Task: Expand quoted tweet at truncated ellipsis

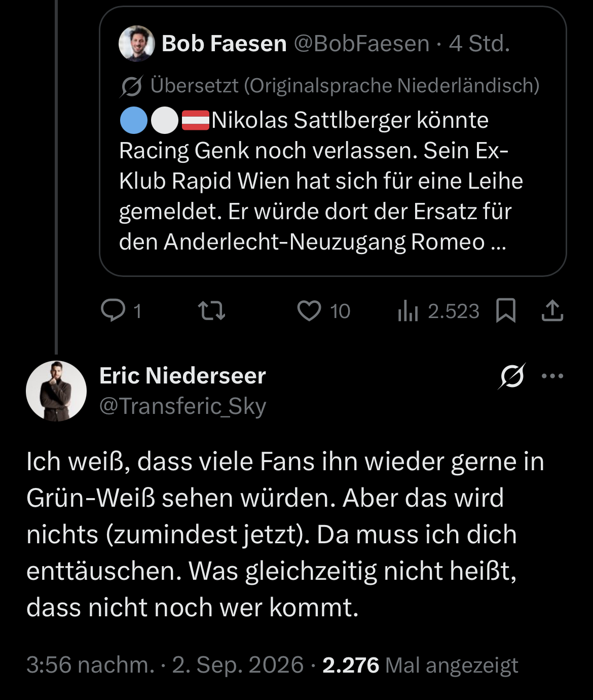Action: tap(499, 242)
